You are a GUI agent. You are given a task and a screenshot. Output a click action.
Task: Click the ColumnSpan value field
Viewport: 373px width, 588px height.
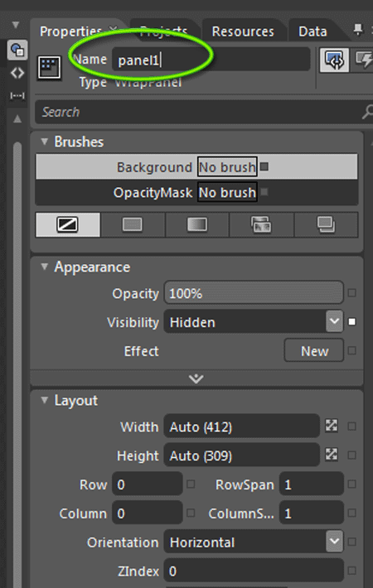tap(312, 513)
